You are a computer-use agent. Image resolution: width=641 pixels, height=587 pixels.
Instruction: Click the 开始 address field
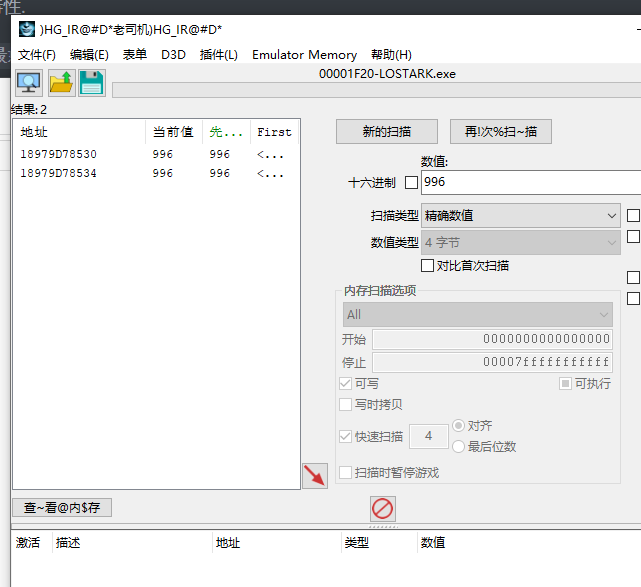[492, 339]
